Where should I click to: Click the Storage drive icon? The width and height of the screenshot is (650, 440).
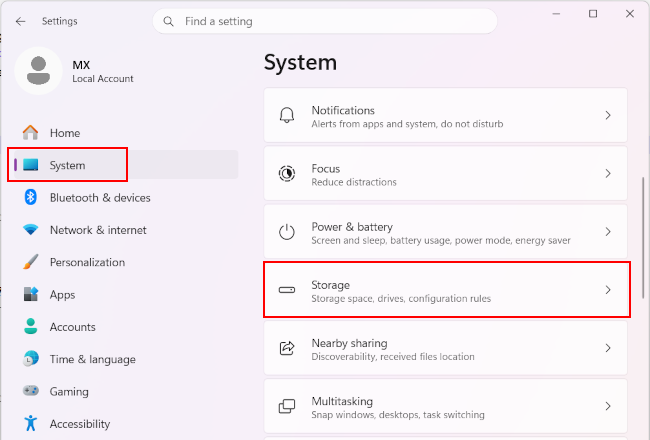(287, 290)
